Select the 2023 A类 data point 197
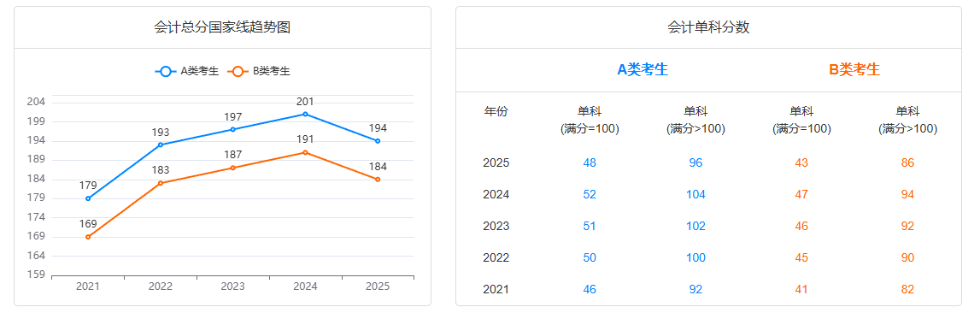 (233, 130)
